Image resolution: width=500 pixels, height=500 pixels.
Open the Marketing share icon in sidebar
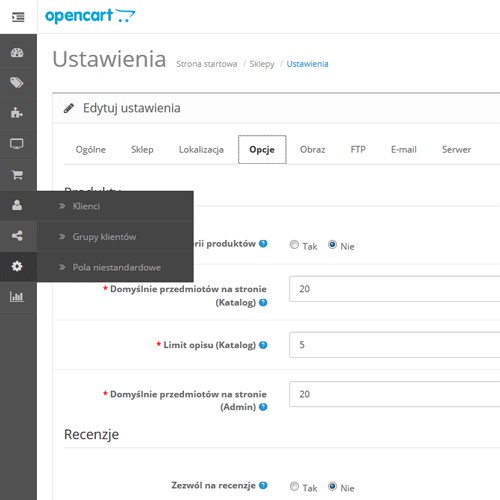[x=17, y=236]
